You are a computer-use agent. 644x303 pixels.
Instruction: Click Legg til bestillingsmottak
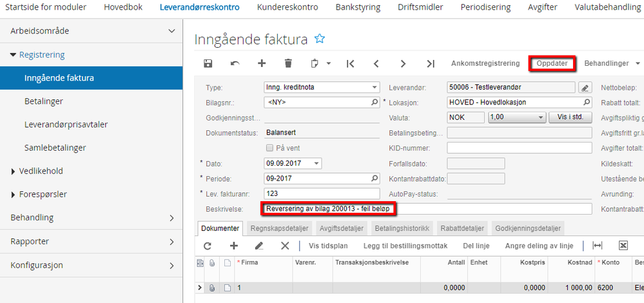(405, 246)
